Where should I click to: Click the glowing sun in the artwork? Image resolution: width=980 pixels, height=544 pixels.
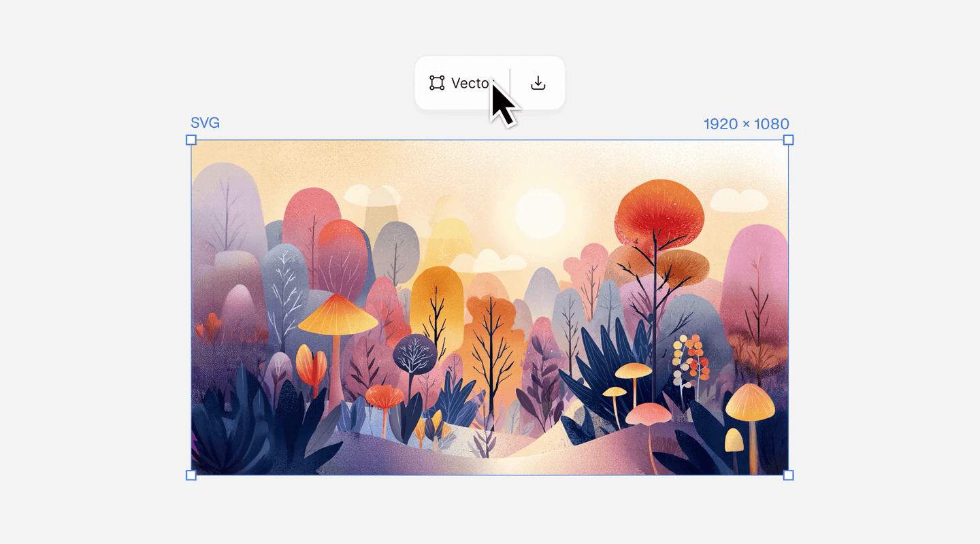(x=540, y=213)
